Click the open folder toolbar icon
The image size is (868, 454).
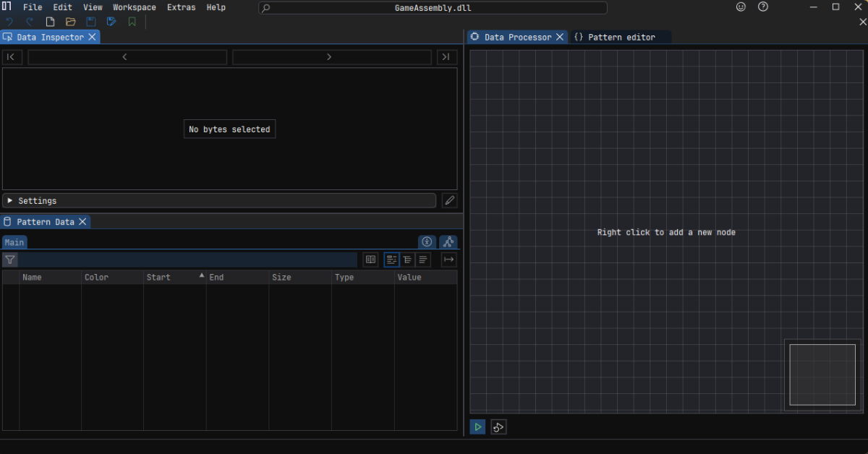(x=71, y=22)
